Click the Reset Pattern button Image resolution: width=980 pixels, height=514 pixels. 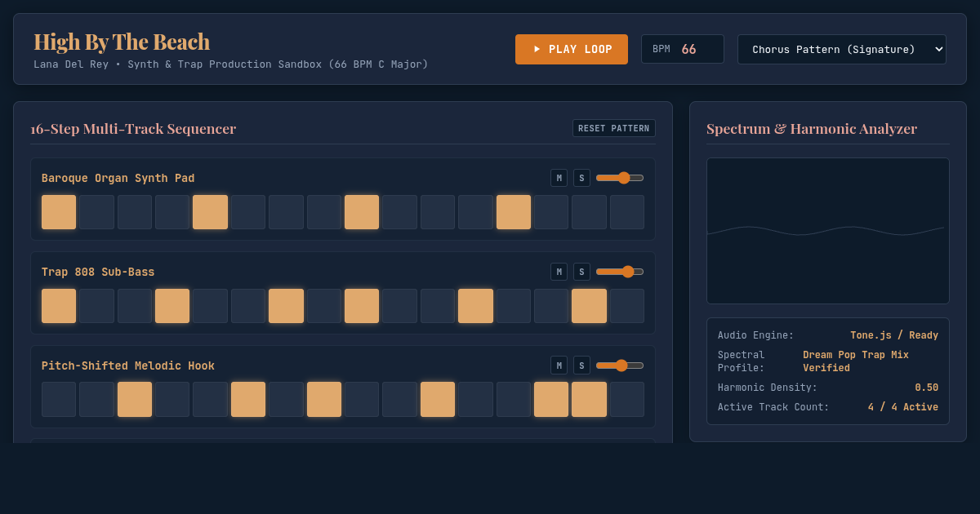[614, 128]
